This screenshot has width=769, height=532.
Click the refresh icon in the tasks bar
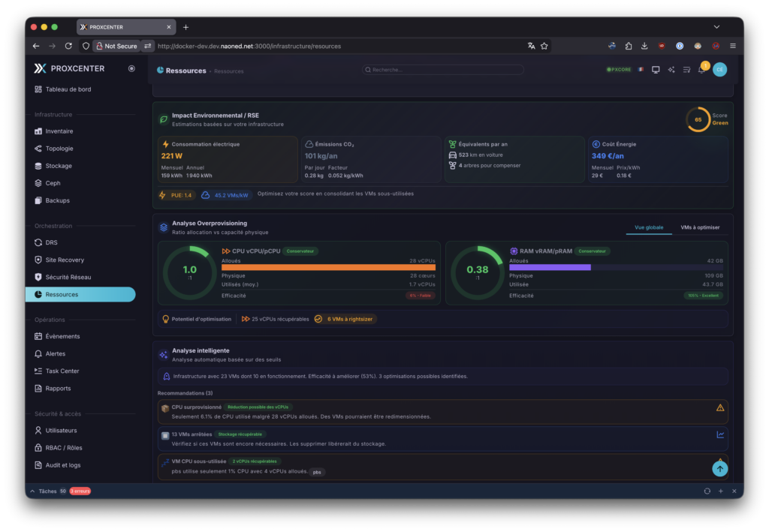point(707,491)
